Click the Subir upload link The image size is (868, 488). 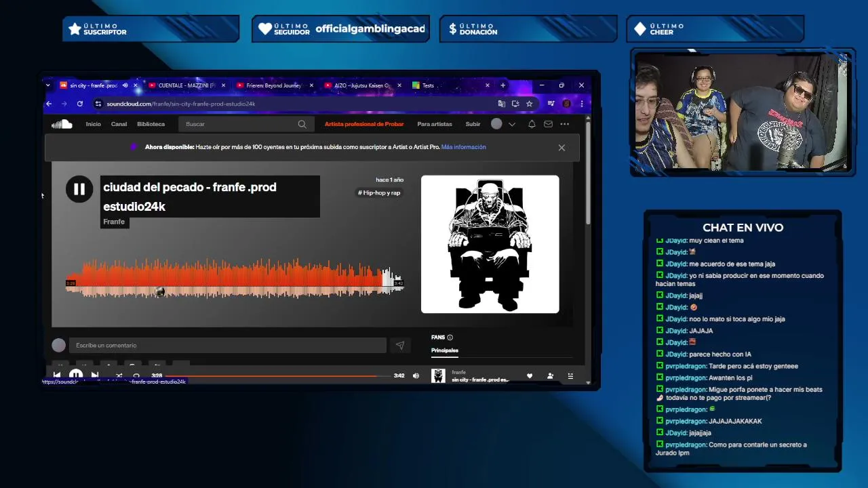[473, 124]
